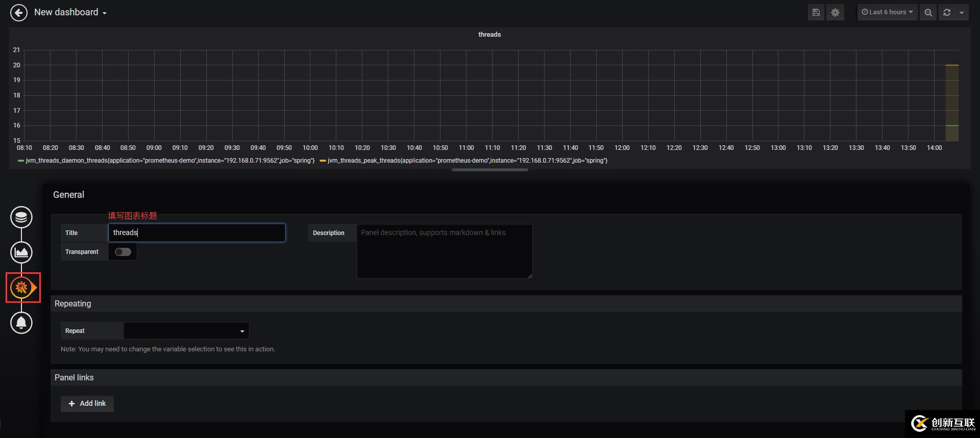Open the Visualization tab chart icon
This screenshot has width=980, height=438.
pos(21,252)
